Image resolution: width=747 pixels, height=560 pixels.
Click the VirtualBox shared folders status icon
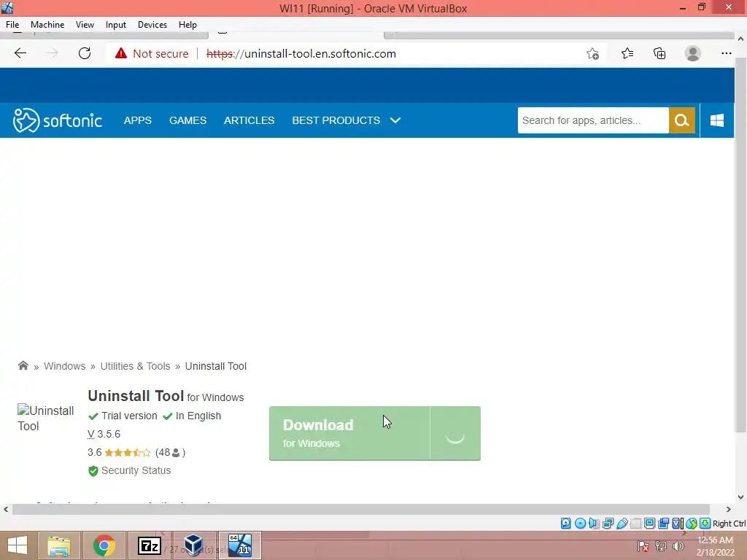click(635, 524)
